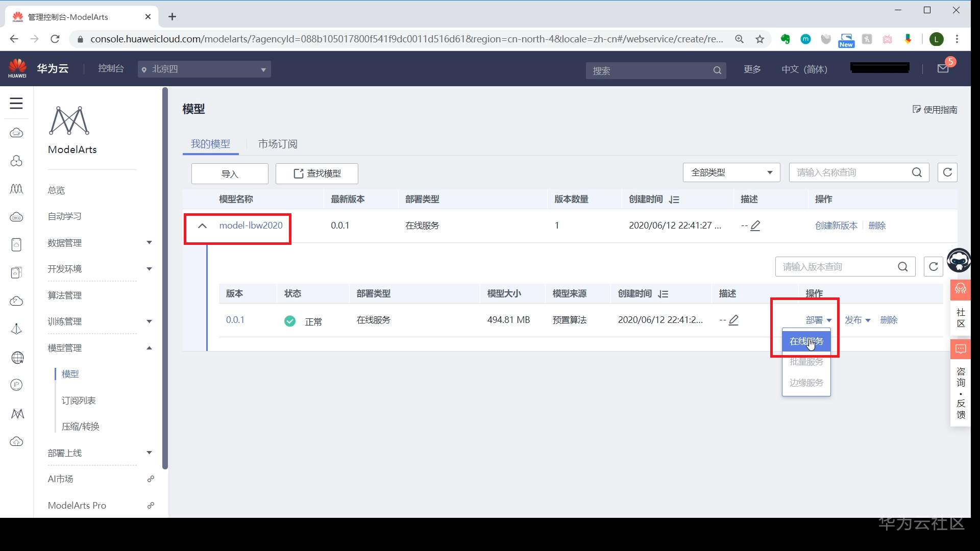Switch to the 市场订阅 tab

[277, 143]
